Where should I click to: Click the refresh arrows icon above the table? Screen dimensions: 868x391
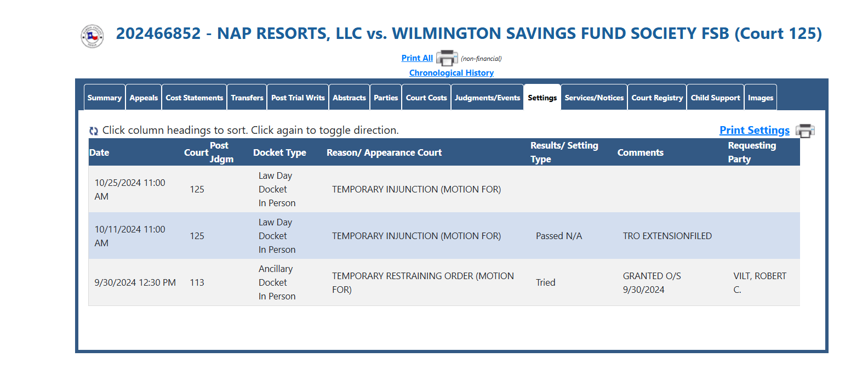pos(94,131)
